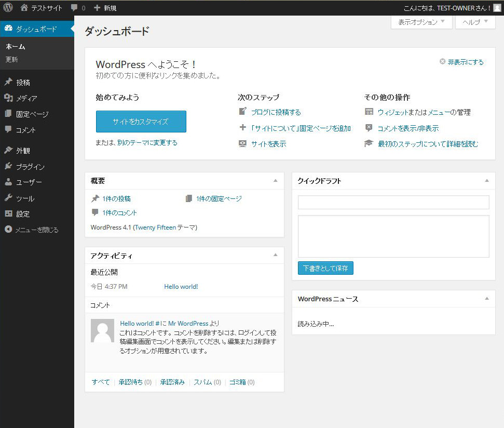The image size is (504, 428).
Task: Click the WordPress logo in admin bar
Action: [8, 7]
